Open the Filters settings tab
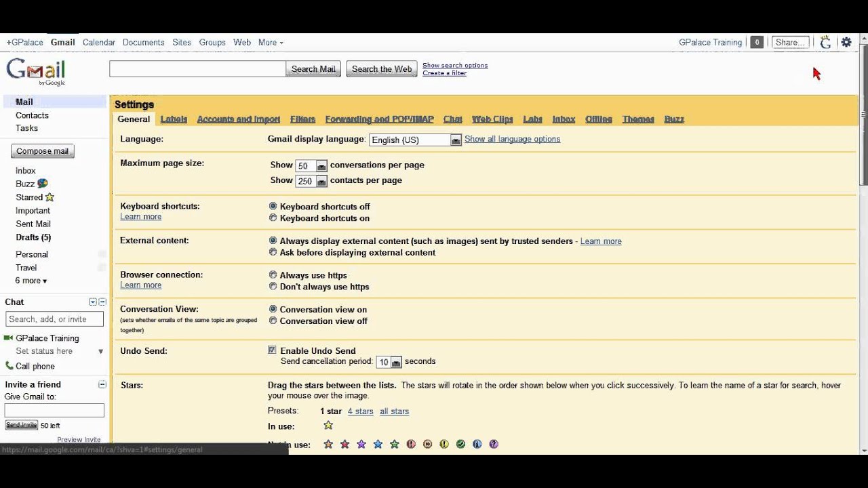This screenshot has width=868, height=488. pyautogui.click(x=302, y=119)
